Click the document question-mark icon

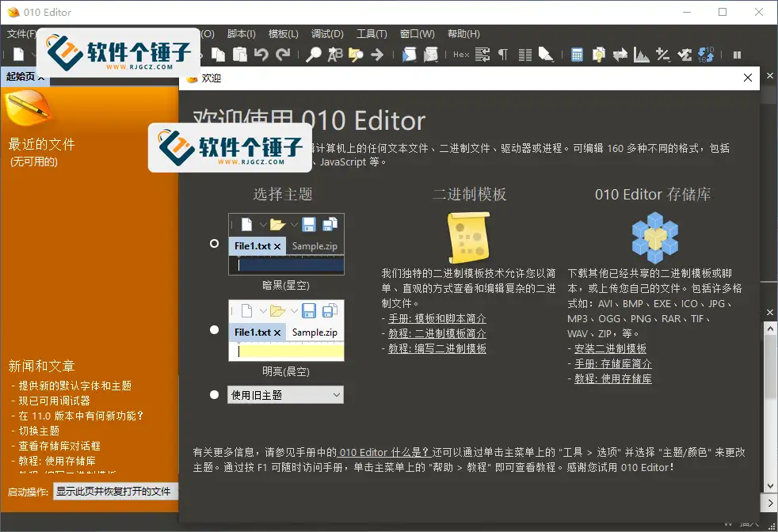[599, 55]
